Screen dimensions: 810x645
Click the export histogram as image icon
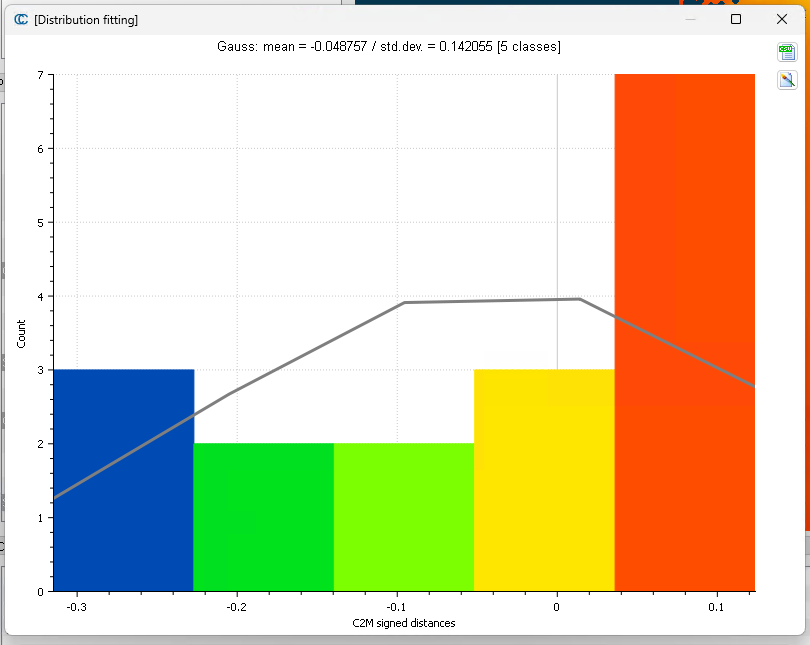(x=787, y=80)
